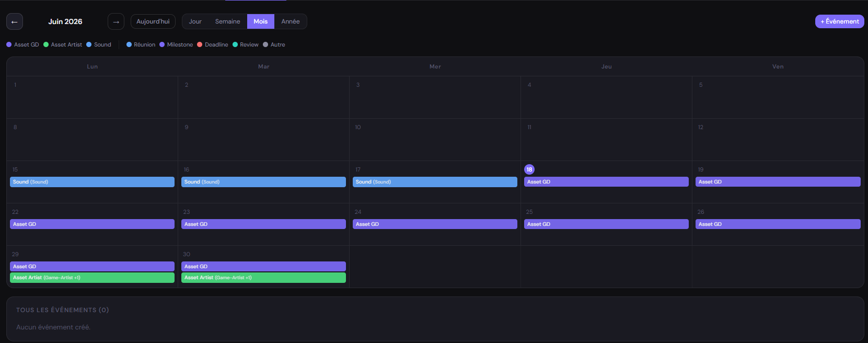Select day 12 cell number
868x343 pixels.
pyautogui.click(x=701, y=127)
